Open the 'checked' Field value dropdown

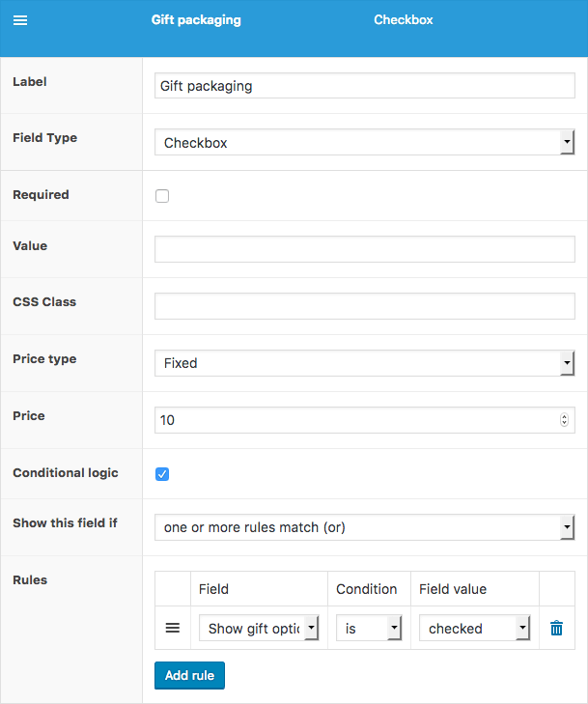(x=475, y=628)
